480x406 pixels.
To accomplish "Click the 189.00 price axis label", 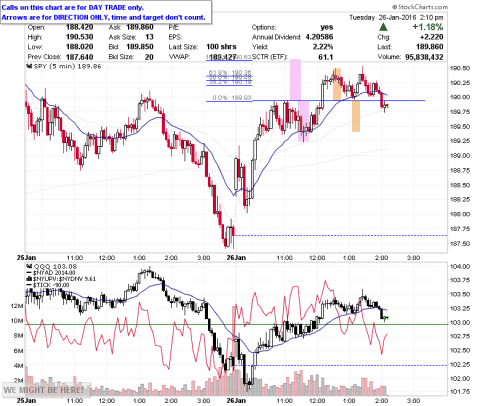I will coord(460,156).
